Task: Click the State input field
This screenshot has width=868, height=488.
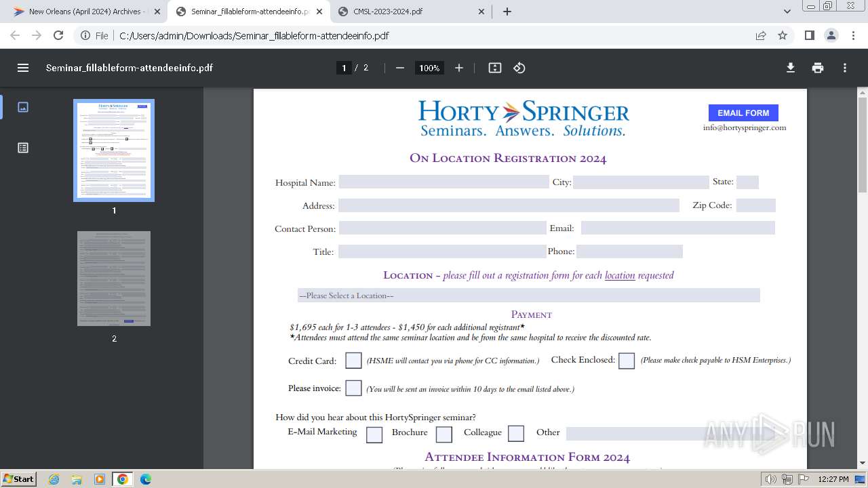Action: coord(747,182)
